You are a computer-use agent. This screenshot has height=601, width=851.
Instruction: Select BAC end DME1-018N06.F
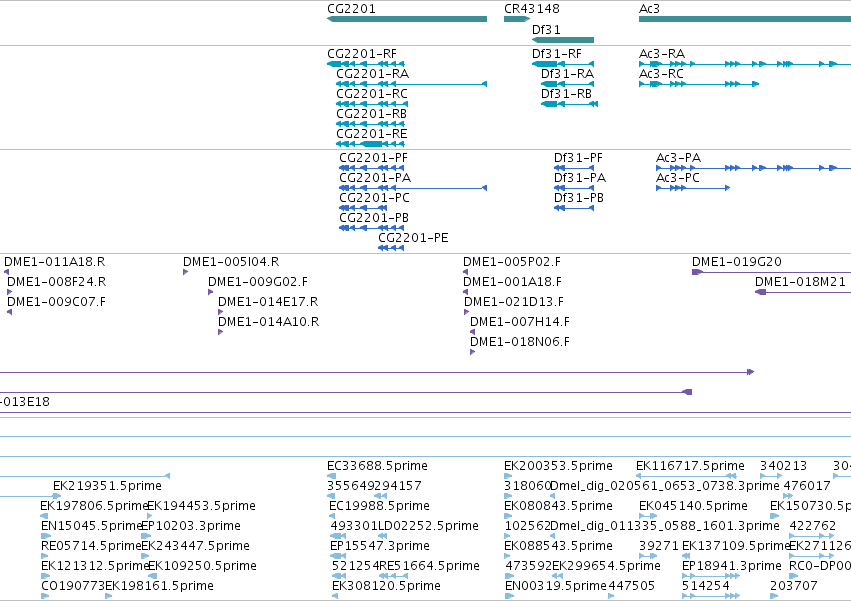pyautogui.click(x=520, y=342)
